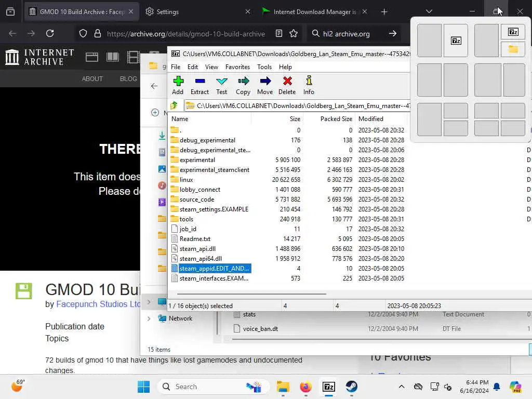Screen dimensions: 532x399
Task: Snap window to right half with 7z icon
Action: (x=456, y=41)
